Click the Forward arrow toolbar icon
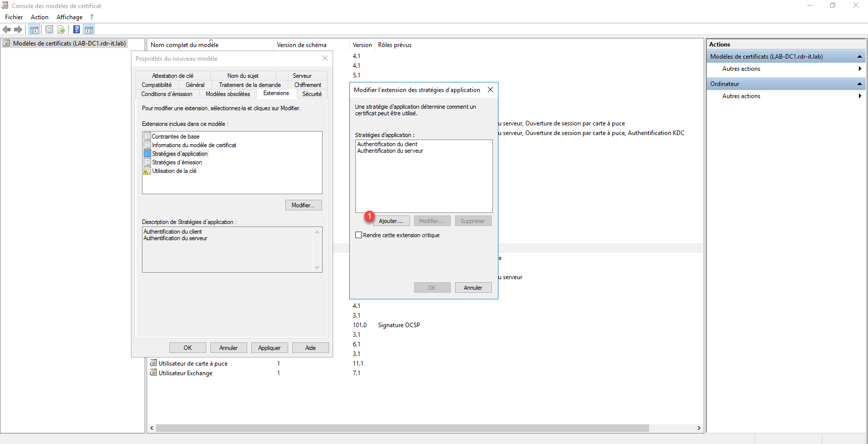The width and height of the screenshot is (868, 444). (18, 29)
